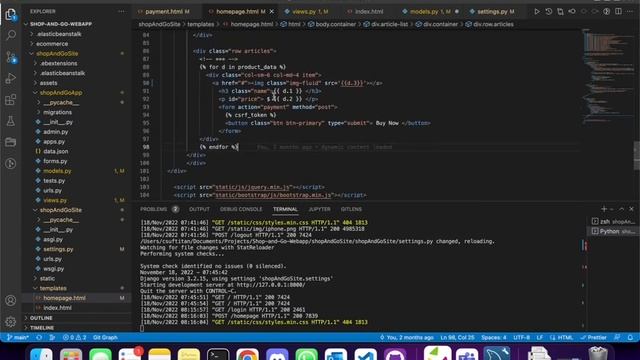640x360 pixels.
Task: Click the Split Editor icon
Action: pos(618,11)
